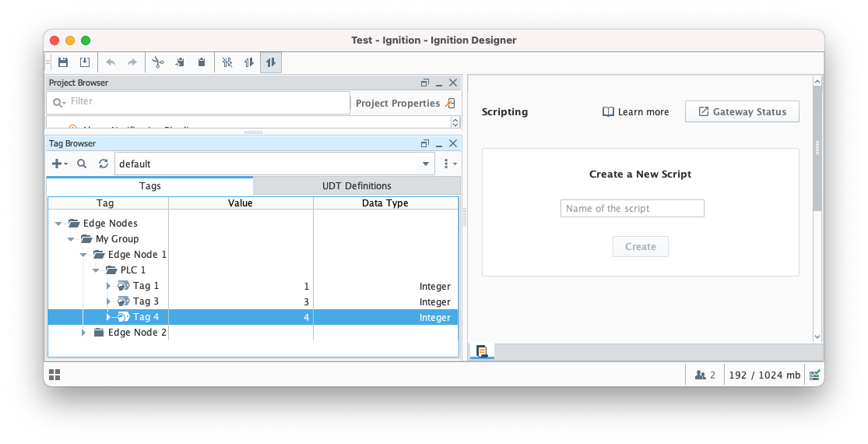Viewport: 868px width, 444px height.
Task: Sort by the Value column header
Action: click(241, 203)
